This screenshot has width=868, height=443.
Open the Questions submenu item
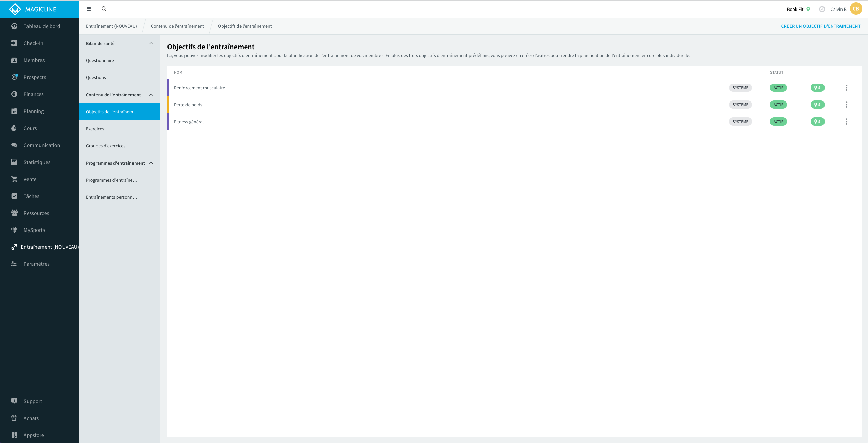point(120,77)
